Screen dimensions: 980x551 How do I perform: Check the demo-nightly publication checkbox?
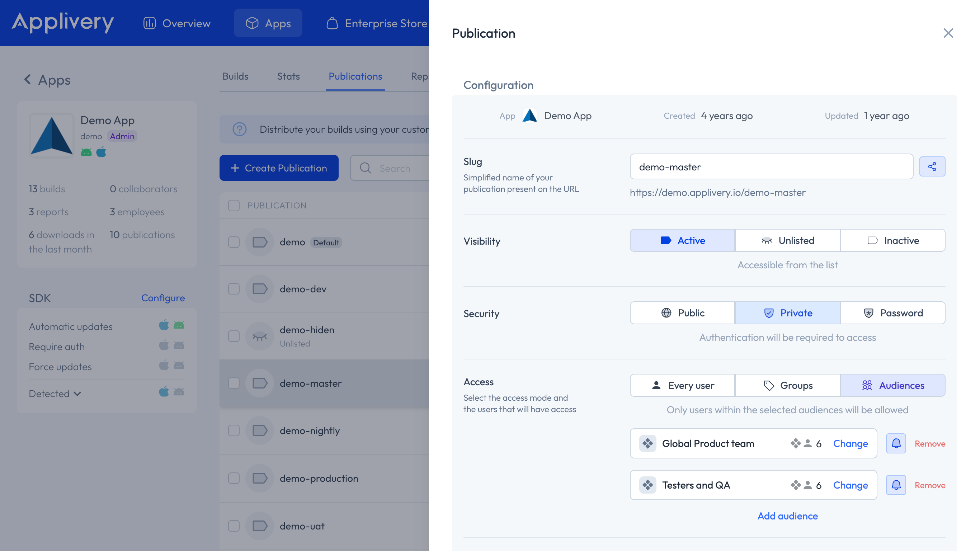(234, 430)
